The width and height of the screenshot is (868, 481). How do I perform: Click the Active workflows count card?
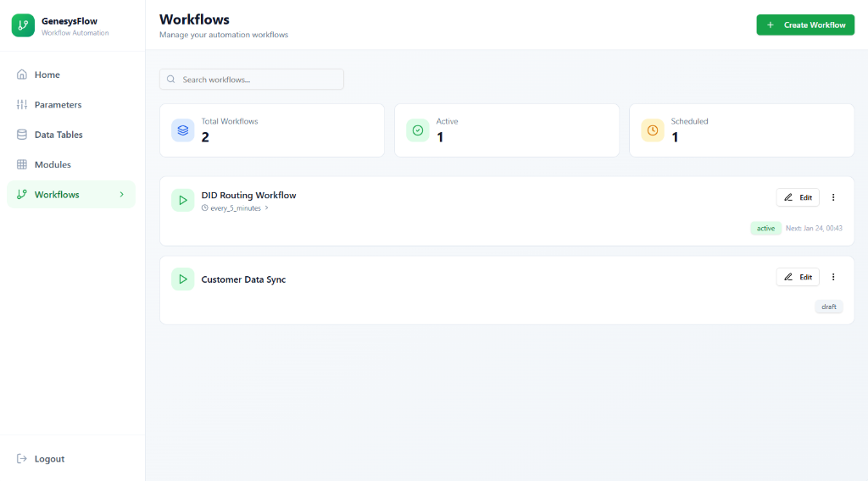coord(507,130)
